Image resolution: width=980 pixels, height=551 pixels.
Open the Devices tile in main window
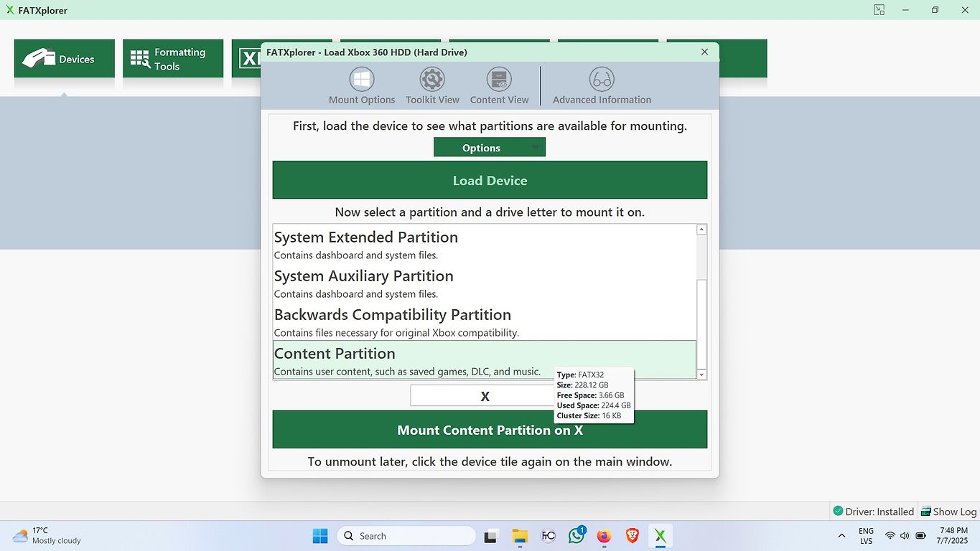(65, 59)
